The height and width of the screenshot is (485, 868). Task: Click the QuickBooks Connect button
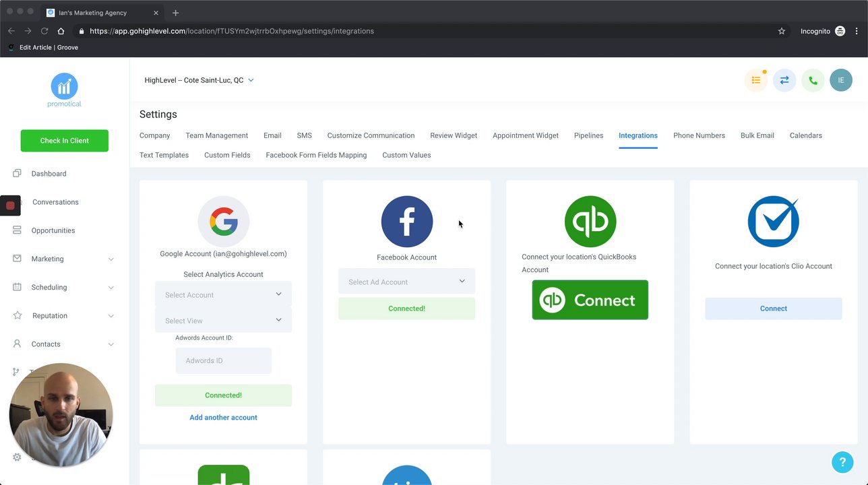[590, 300]
